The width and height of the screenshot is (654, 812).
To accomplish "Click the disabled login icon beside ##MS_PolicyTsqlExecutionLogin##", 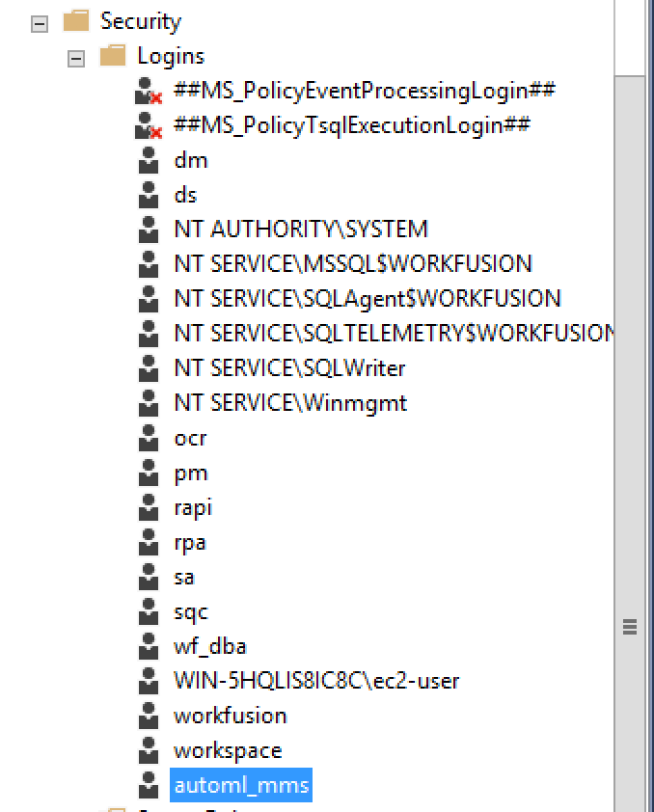I will 149,125.
